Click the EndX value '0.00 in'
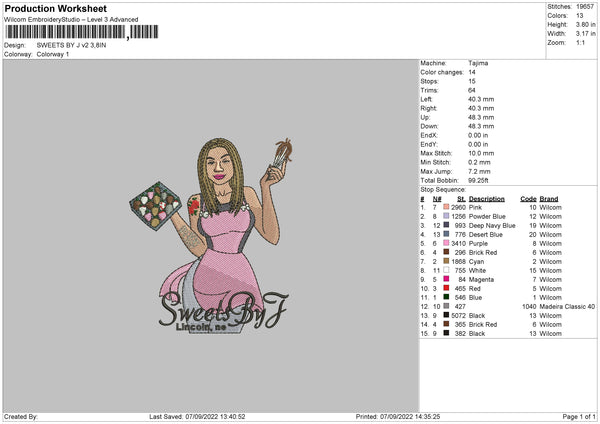Screen dimensions: 600x424 [x=478, y=135]
